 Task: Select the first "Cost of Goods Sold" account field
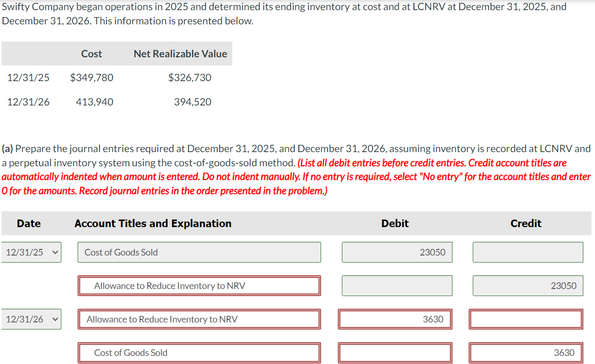click(199, 252)
